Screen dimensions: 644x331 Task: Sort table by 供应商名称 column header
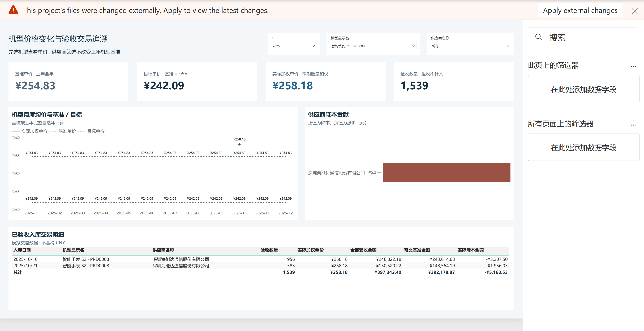pos(163,250)
